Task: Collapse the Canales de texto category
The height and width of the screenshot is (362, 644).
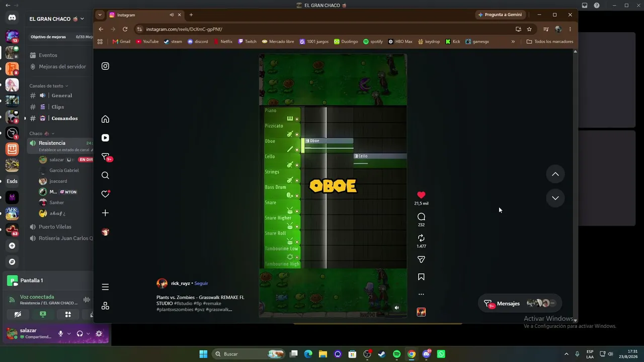Action: click(48, 86)
